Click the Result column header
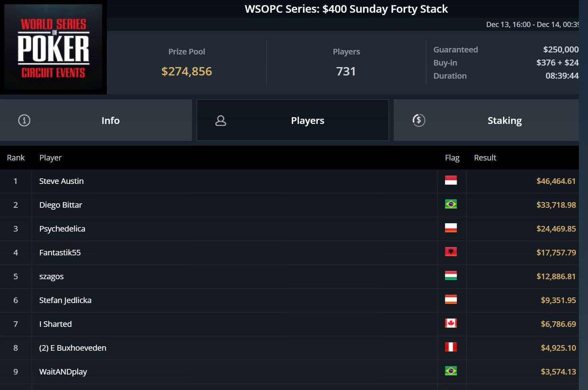Image resolution: width=588 pixels, height=390 pixels. click(x=485, y=158)
